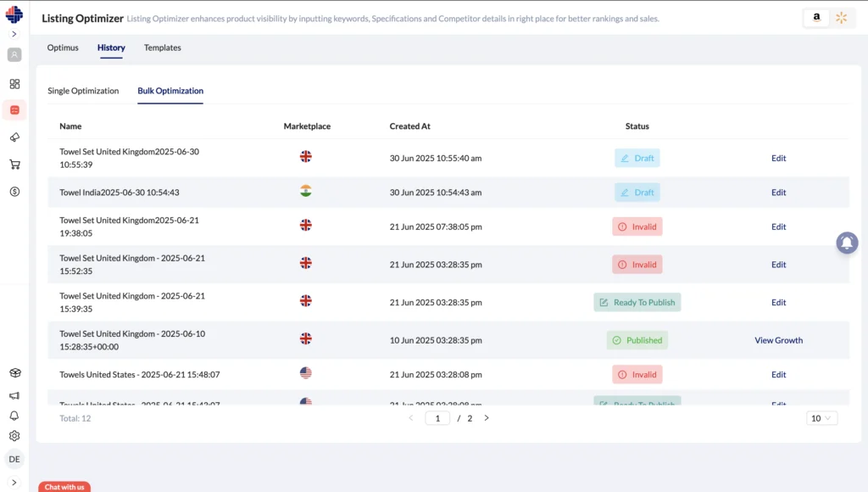Click name 'Towels United States - 2025-06-21 15:48:07'
The width and height of the screenshot is (868, 492).
tap(140, 375)
